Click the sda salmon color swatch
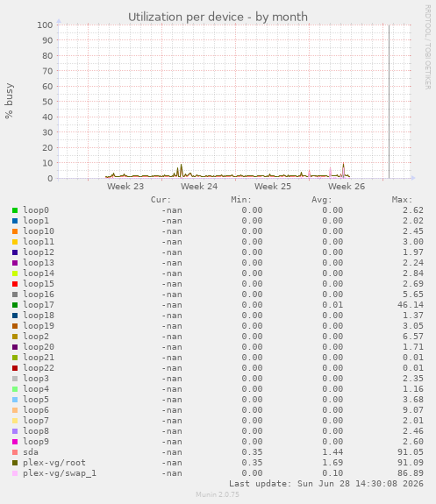 [15, 452]
